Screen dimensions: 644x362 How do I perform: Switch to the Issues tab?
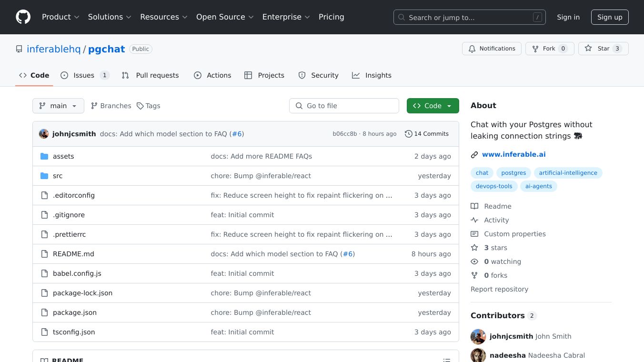click(85, 75)
